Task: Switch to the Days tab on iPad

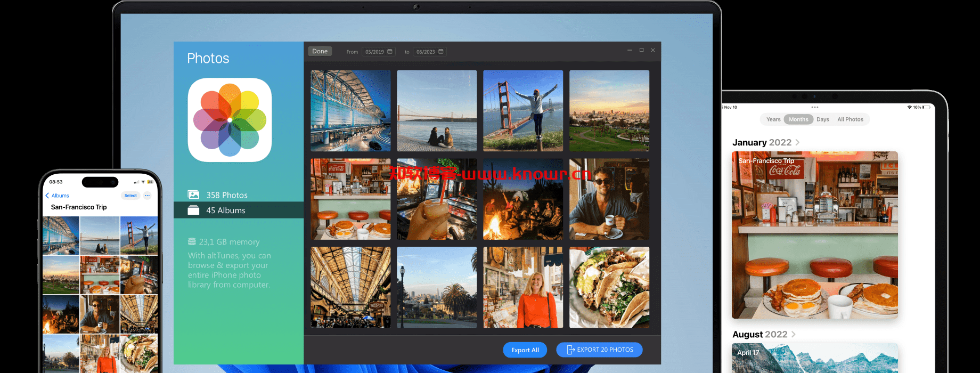Action: pyautogui.click(x=822, y=119)
